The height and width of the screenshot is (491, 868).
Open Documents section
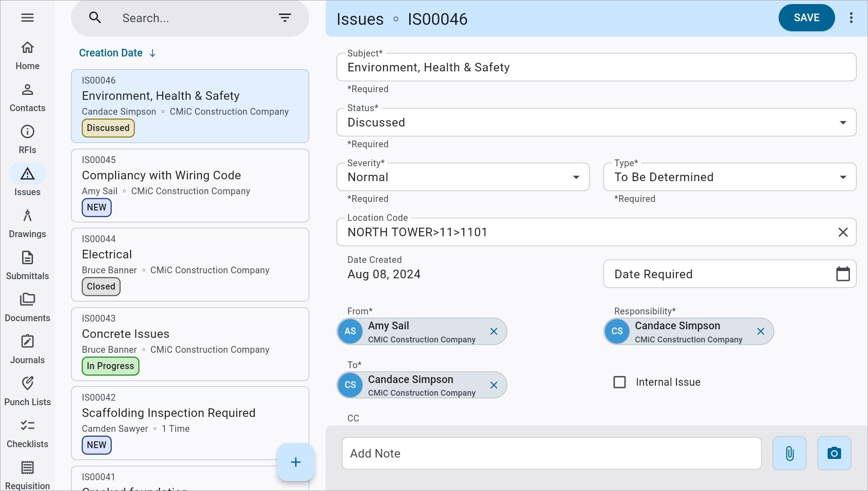[x=28, y=308]
